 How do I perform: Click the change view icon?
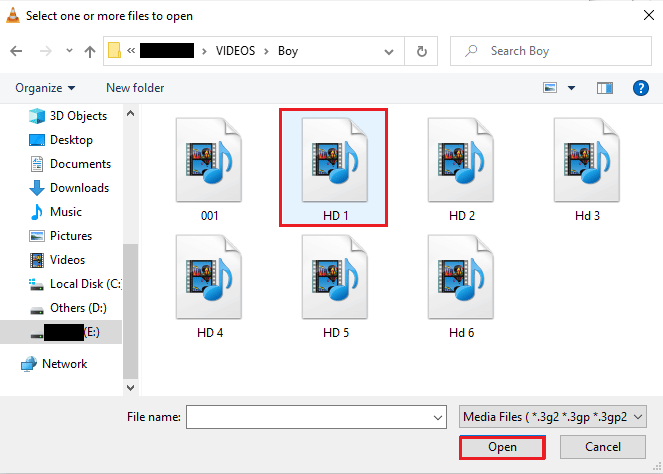[550, 88]
